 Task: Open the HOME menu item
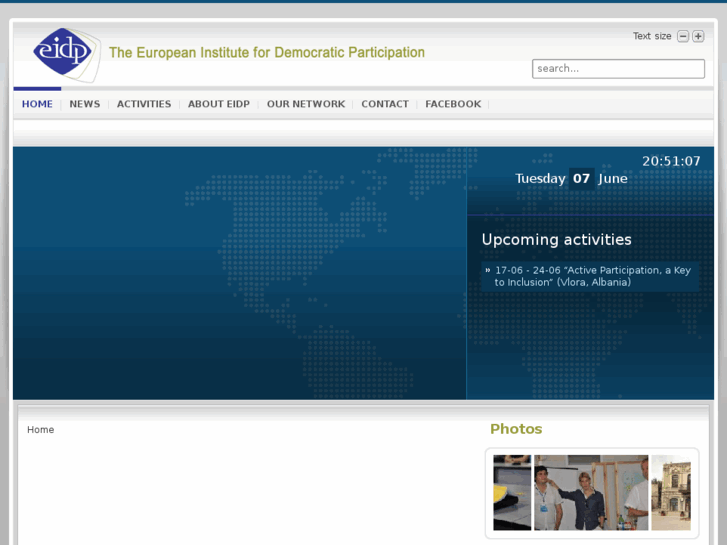click(37, 104)
